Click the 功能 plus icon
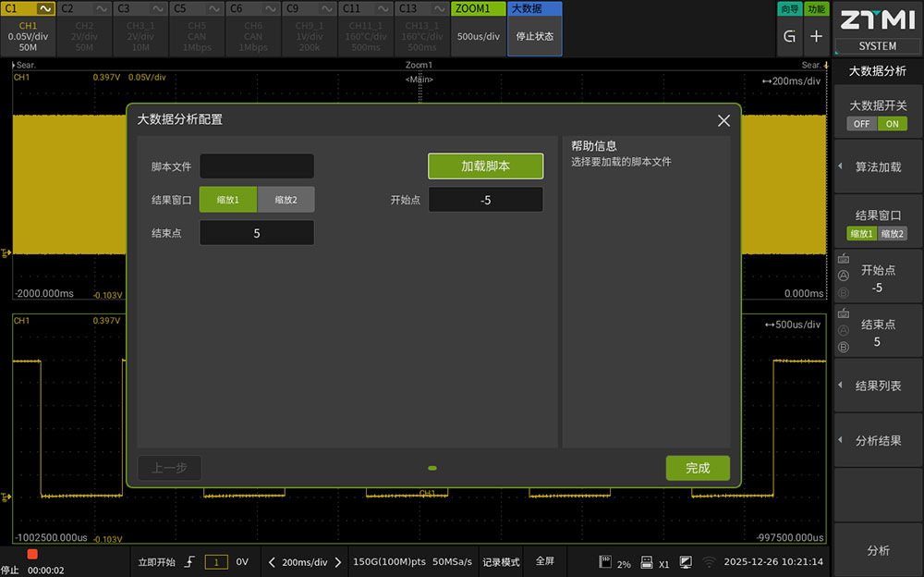Image resolution: width=924 pixels, height=577 pixels. pyautogui.click(x=816, y=37)
